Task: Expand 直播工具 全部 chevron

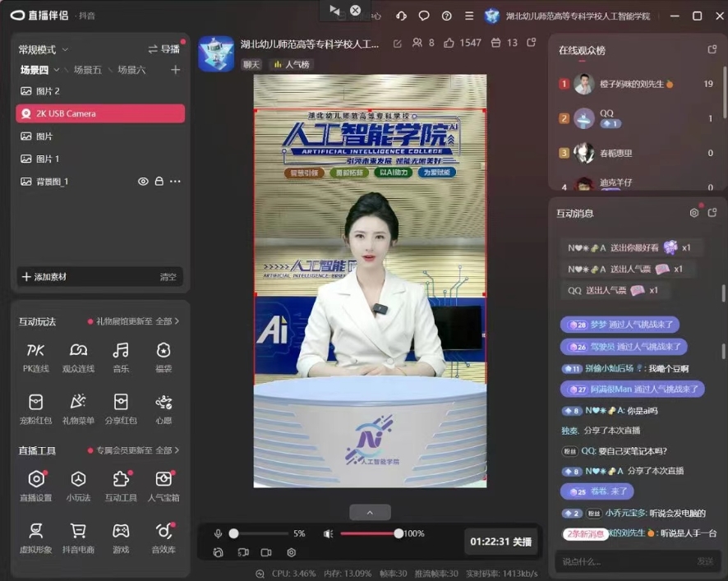Action: [x=177, y=450]
